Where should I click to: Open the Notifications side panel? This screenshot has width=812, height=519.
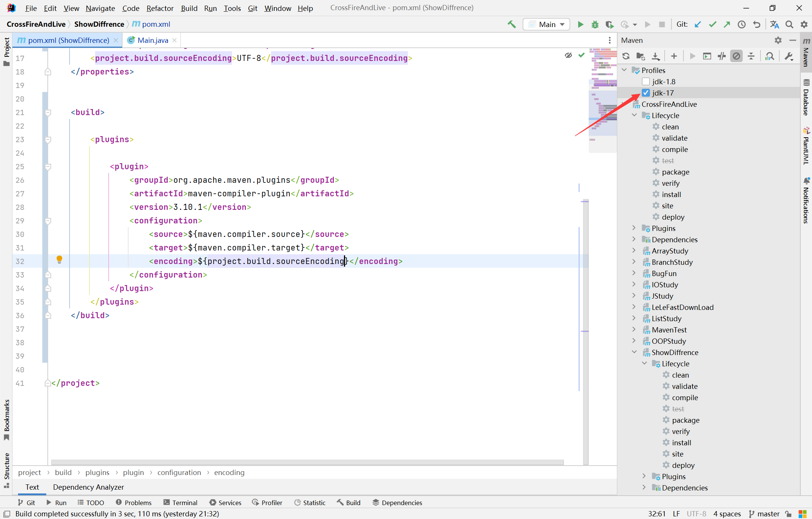point(806,200)
